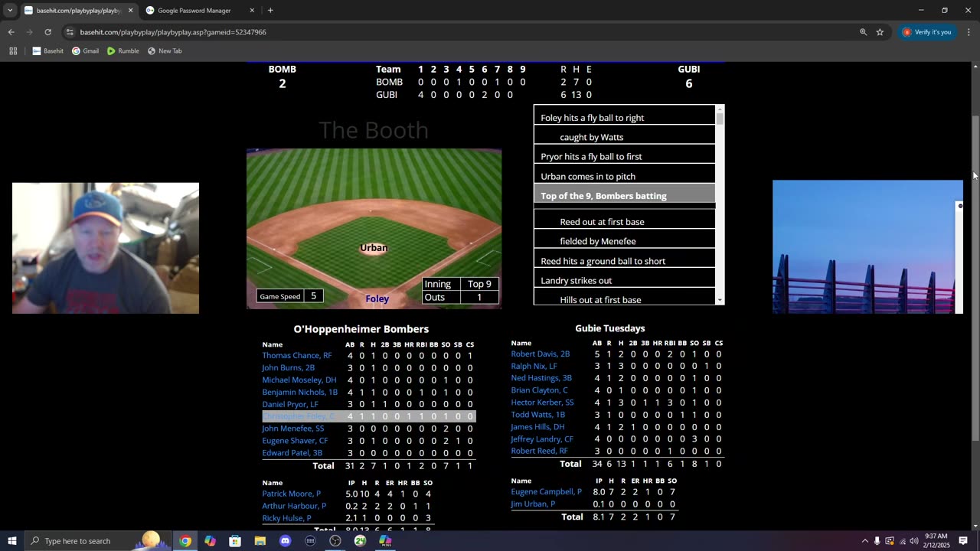Open Jim Urban, P pitcher link
The width and height of the screenshot is (980, 551).
533,504
